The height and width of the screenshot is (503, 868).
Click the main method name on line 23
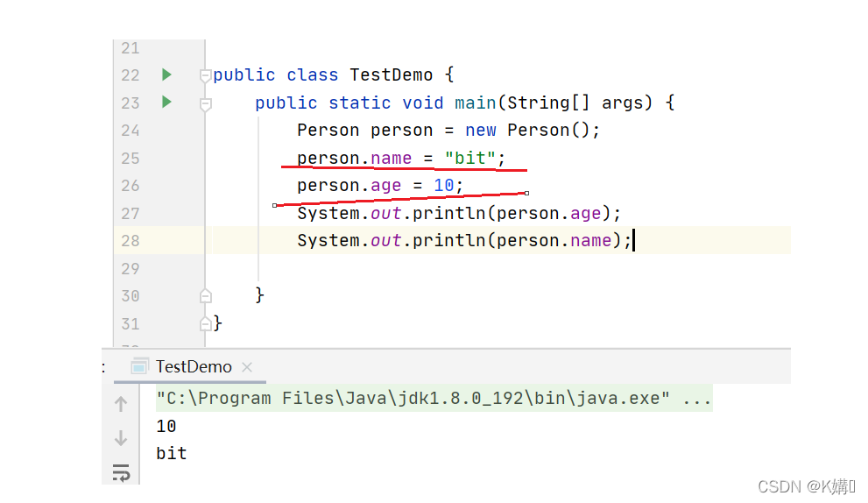click(x=476, y=103)
